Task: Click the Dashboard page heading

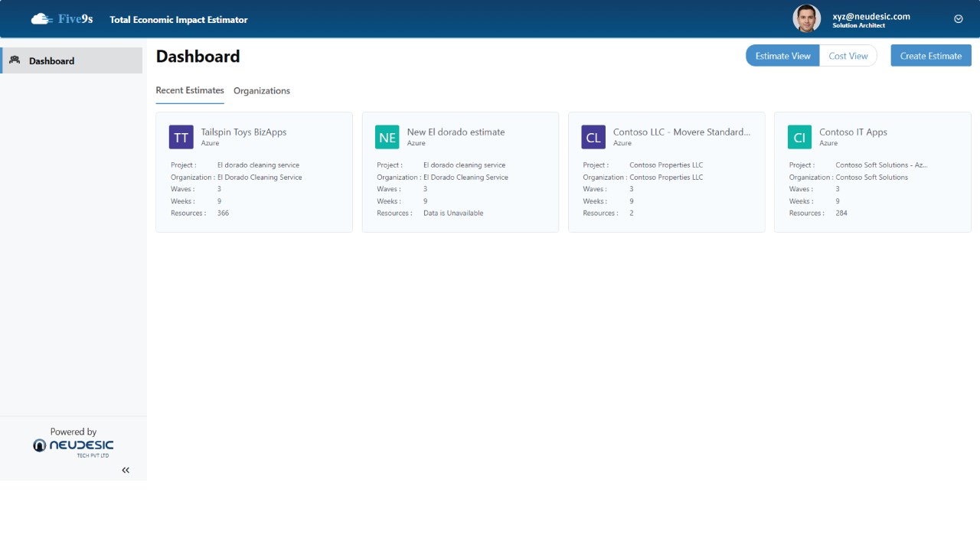Action: 198,56
